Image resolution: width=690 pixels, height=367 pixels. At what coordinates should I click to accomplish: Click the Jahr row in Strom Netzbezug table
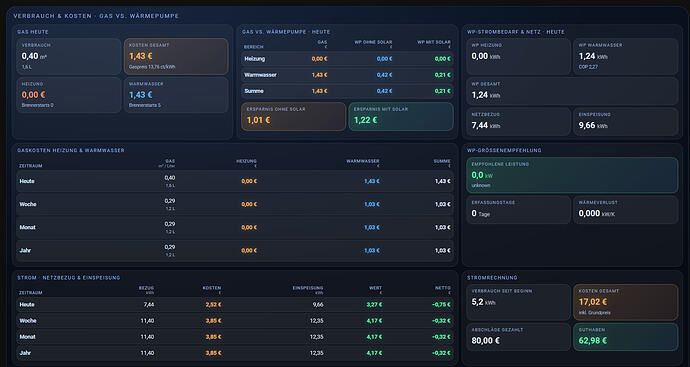click(x=235, y=353)
